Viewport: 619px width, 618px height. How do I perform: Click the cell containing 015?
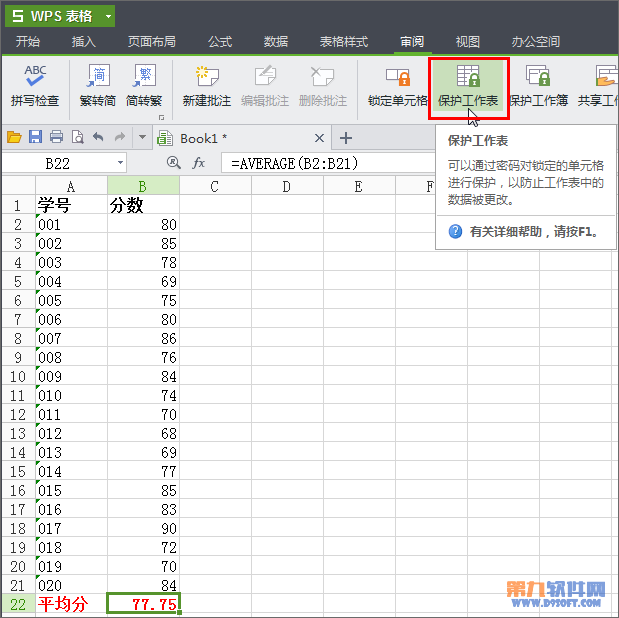click(71, 490)
